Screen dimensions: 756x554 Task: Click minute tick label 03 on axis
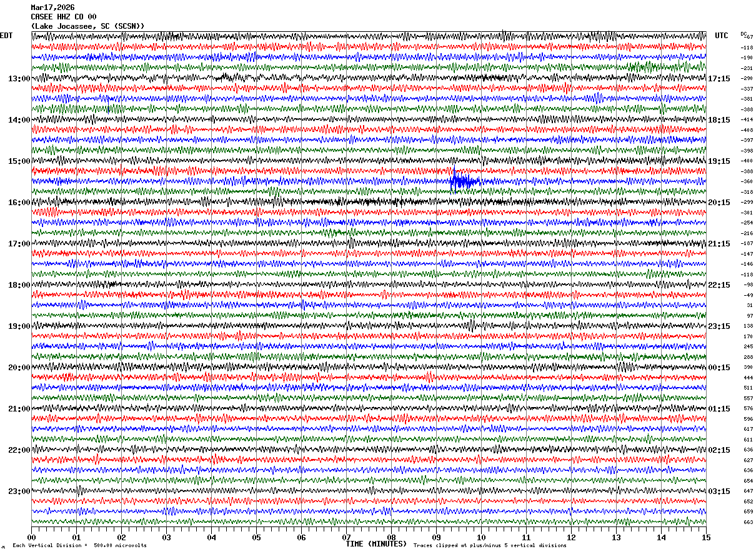point(166,537)
